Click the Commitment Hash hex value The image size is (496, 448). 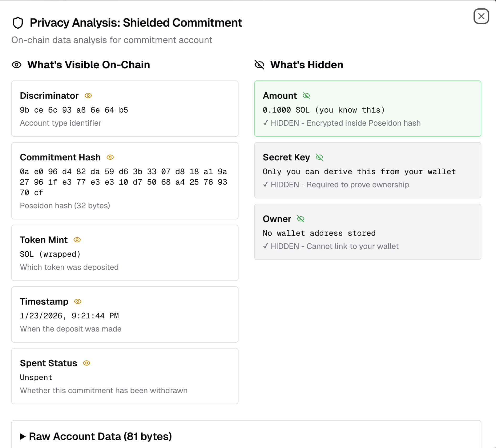(x=123, y=182)
